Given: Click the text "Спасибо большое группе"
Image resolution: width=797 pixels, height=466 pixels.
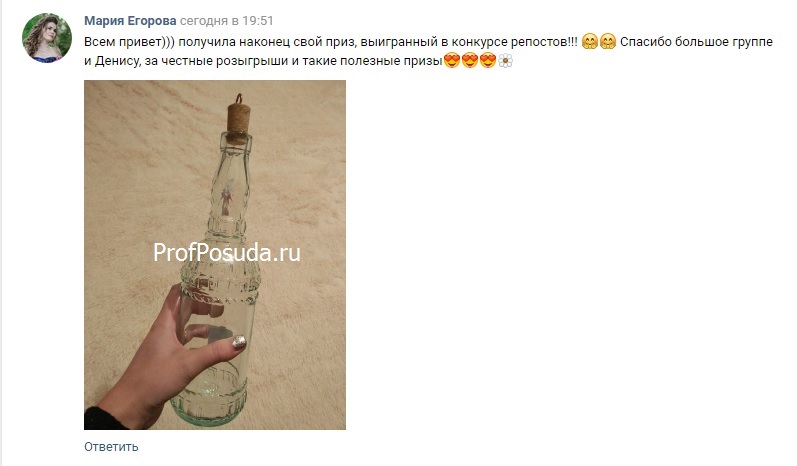Looking at the screenshot, I should pyautogui.click(x=696, y=42).
